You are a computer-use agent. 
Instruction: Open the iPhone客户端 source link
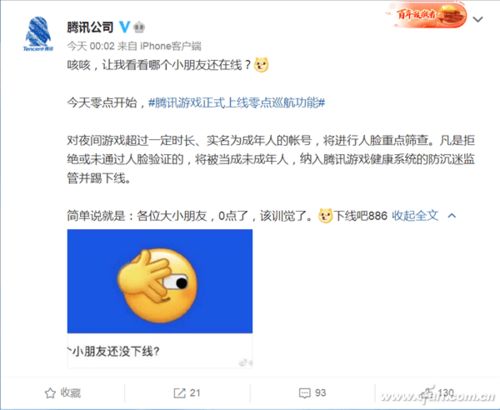171,46
